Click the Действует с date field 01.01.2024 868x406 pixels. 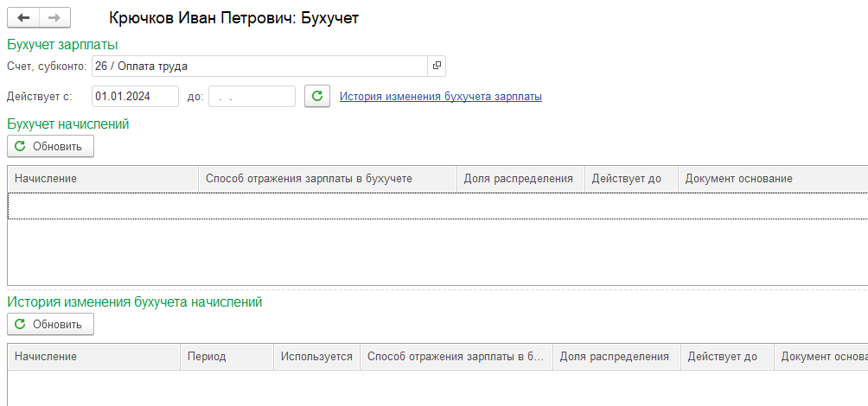pos(135,96)
